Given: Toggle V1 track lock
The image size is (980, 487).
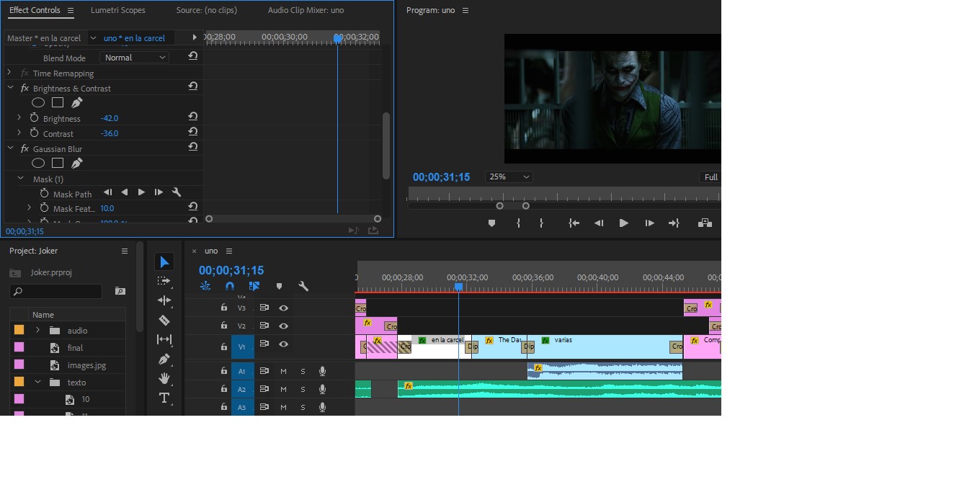Looking at the screenshot, I should [x=223, y=347].
